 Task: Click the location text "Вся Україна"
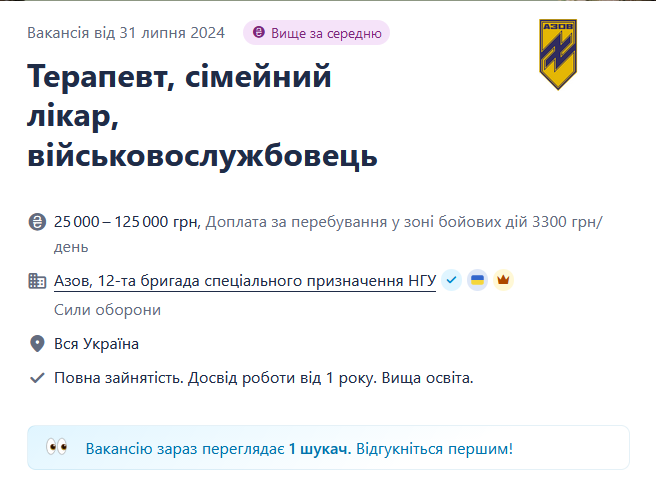click(x=96, y=344)
